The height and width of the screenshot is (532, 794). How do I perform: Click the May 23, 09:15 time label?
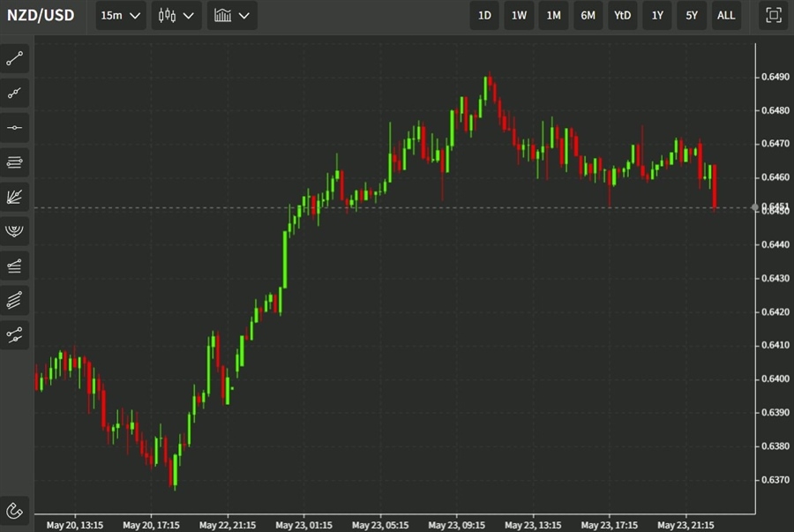(457, 525)
